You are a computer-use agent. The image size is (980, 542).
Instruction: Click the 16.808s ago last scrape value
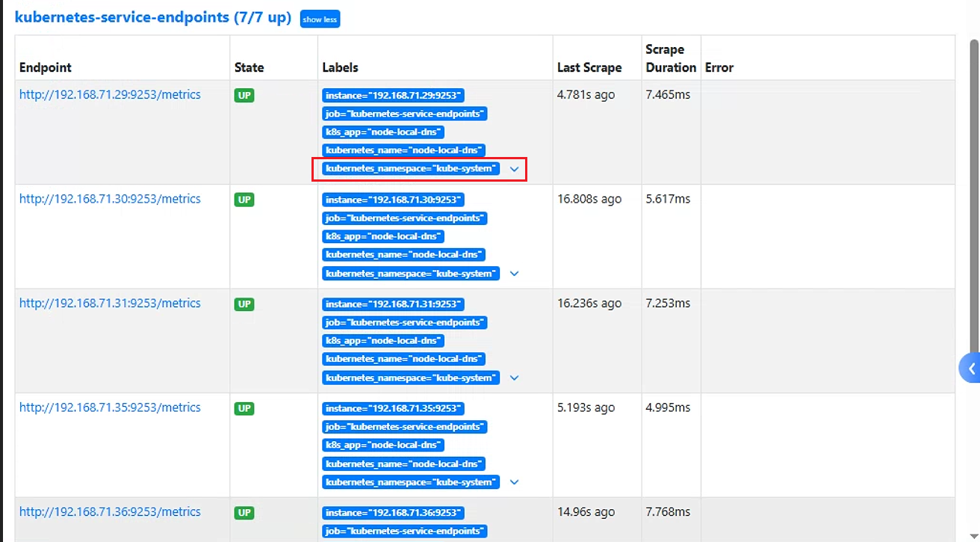(x=589, y=199)
